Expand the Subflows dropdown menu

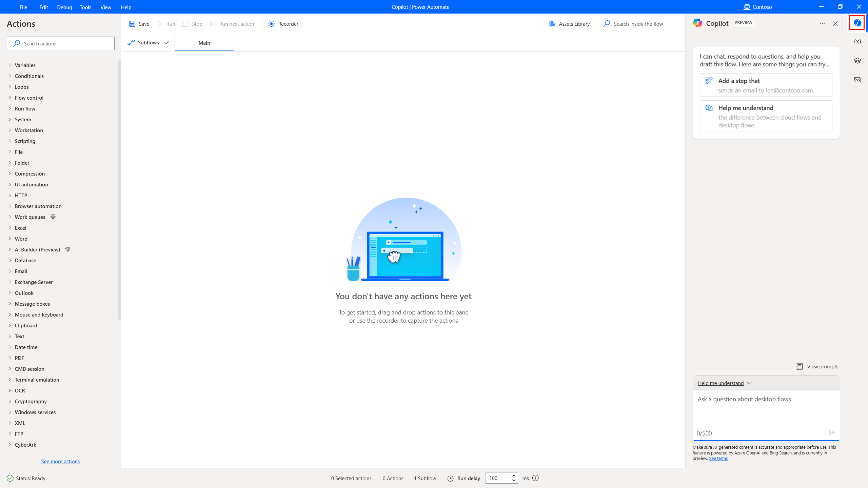click(166, 42)
